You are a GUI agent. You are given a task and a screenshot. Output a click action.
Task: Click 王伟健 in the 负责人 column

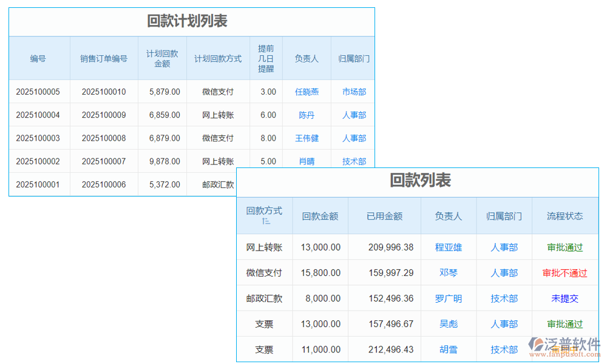coord(307,138)
